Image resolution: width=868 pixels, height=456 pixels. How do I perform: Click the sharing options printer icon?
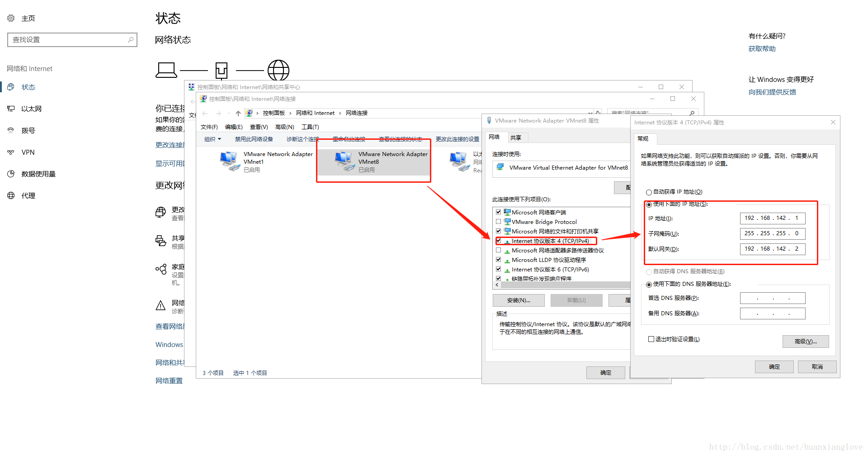click(x=160, y=241)
